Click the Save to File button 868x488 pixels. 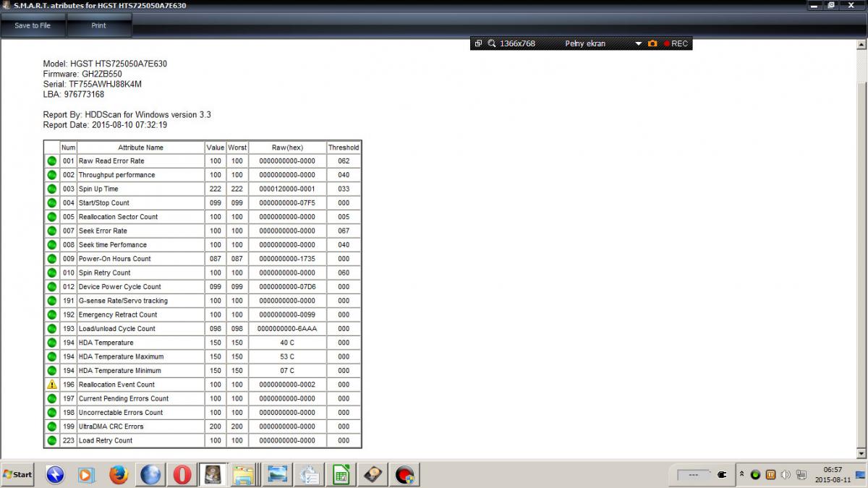point(33,25)
